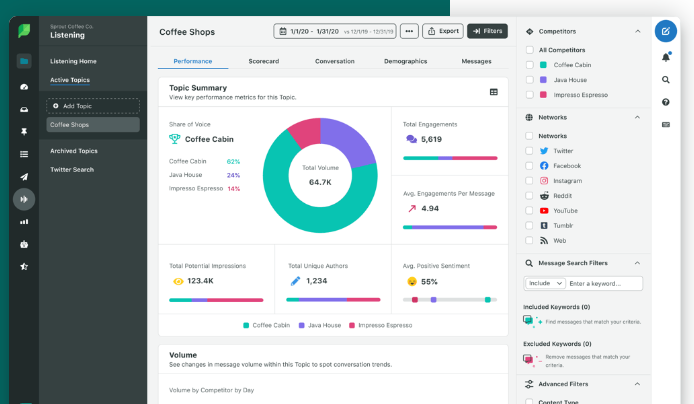Click the pin icon in left rail
The image size is (694, 404).
pos(24,131)
